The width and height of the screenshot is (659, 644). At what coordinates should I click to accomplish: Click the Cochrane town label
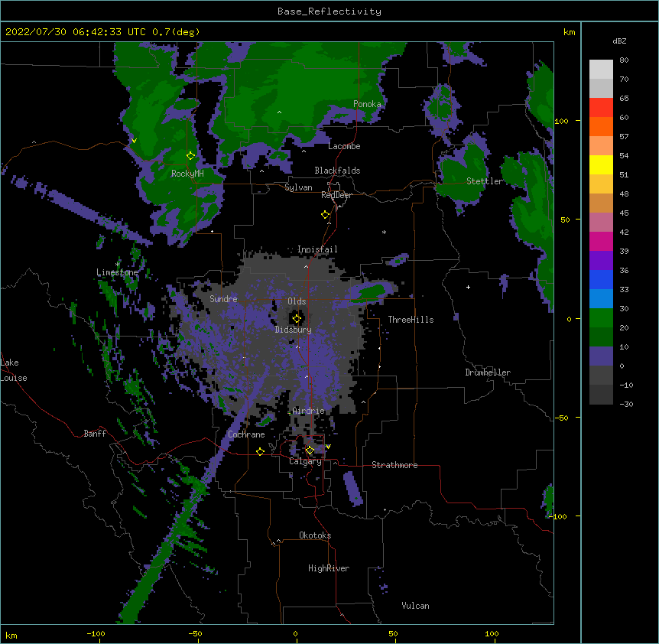[x=246, y=434]
